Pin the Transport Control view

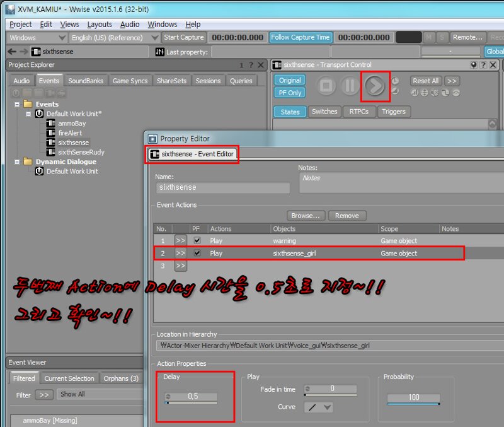(x=474, y=65)
